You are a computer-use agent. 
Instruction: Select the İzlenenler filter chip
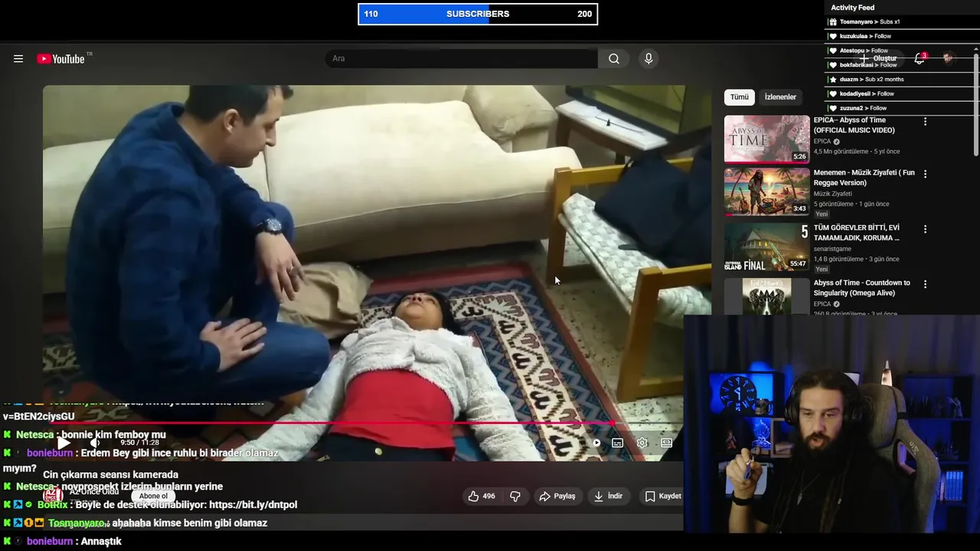tap(780, 97)
